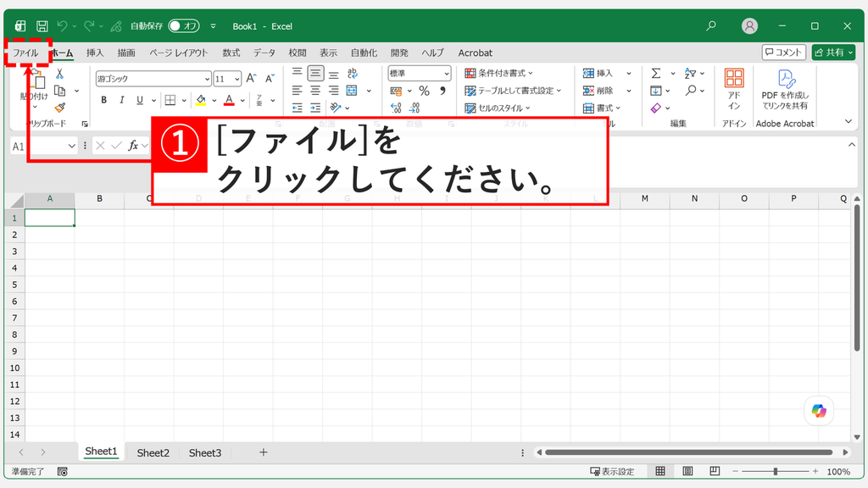Image resolution: width=868 pixels, height=488 pixels.
Task: Toggle Bold formatting
Action: coord(103,100)
